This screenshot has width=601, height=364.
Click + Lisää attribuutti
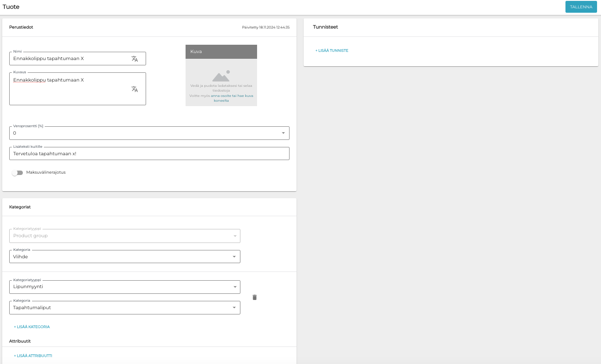33,356
